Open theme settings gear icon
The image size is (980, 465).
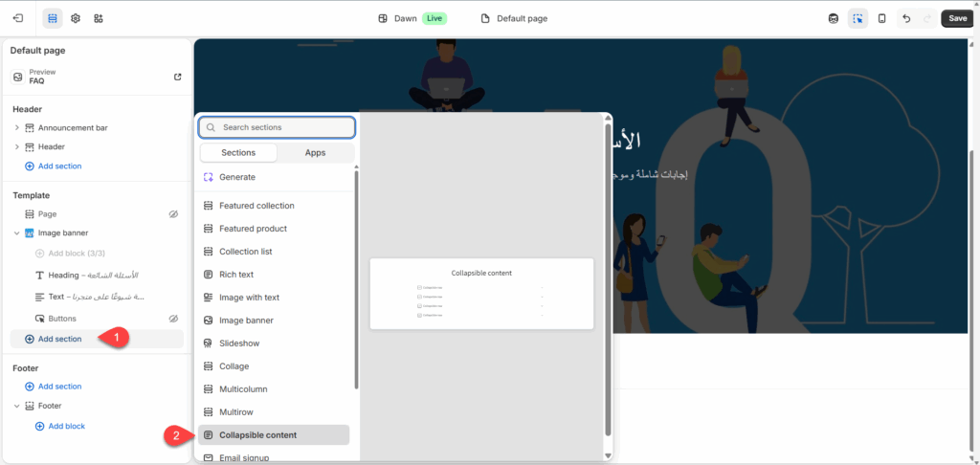pyautogui.click(x=76, y=18)
